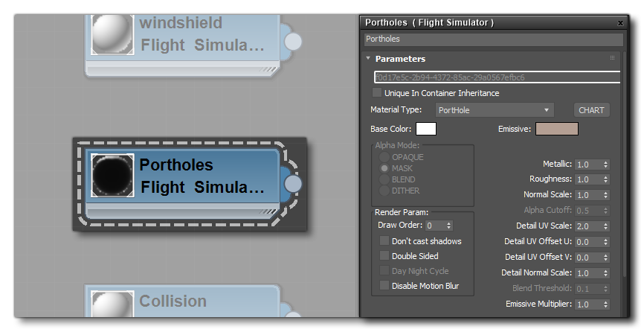Enable Disable Motion Blur checkbox

pos(384,285)
